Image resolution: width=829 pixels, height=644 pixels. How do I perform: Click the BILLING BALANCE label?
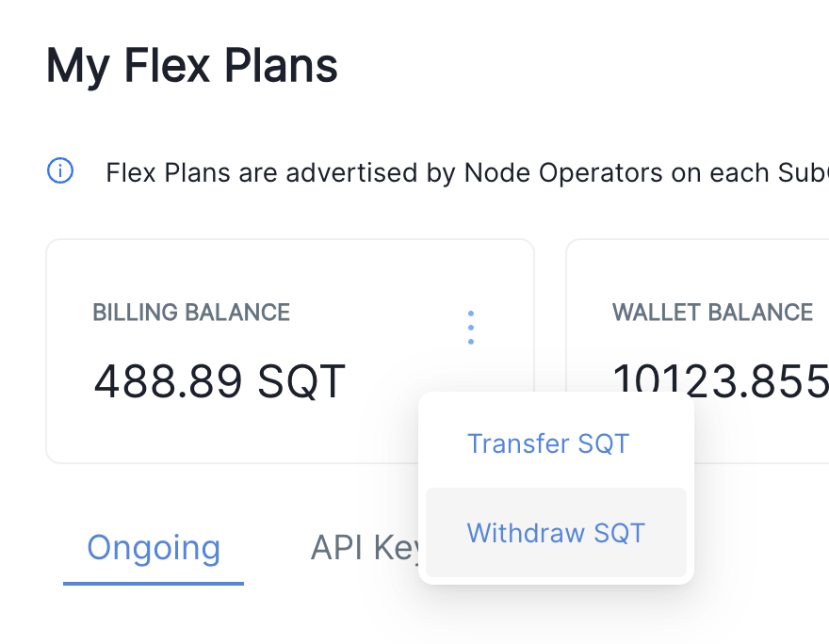(191, 313)
